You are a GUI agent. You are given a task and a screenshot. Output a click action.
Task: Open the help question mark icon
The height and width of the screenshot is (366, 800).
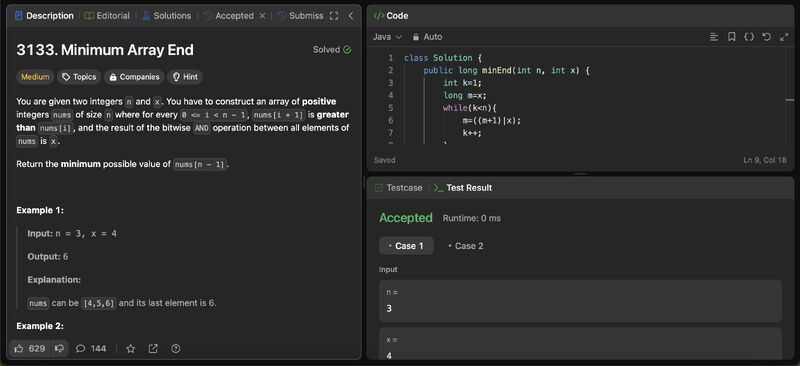tap(176, 349)
